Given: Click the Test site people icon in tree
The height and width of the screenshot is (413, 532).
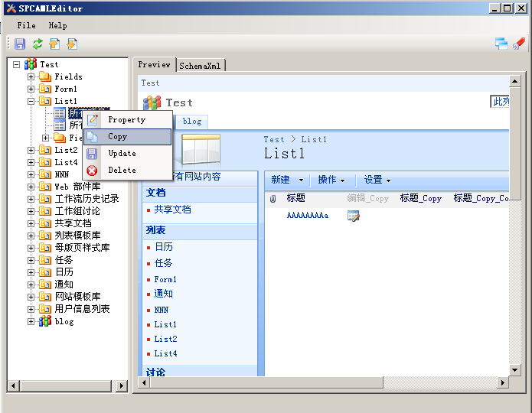Looking at the screenshot, I should coord(31,64).
